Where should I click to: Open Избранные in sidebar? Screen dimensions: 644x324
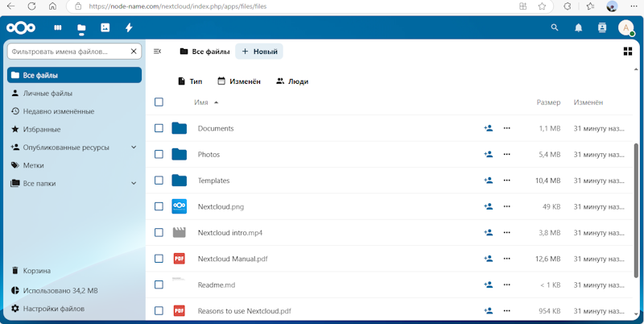click(x=74, y=130)
